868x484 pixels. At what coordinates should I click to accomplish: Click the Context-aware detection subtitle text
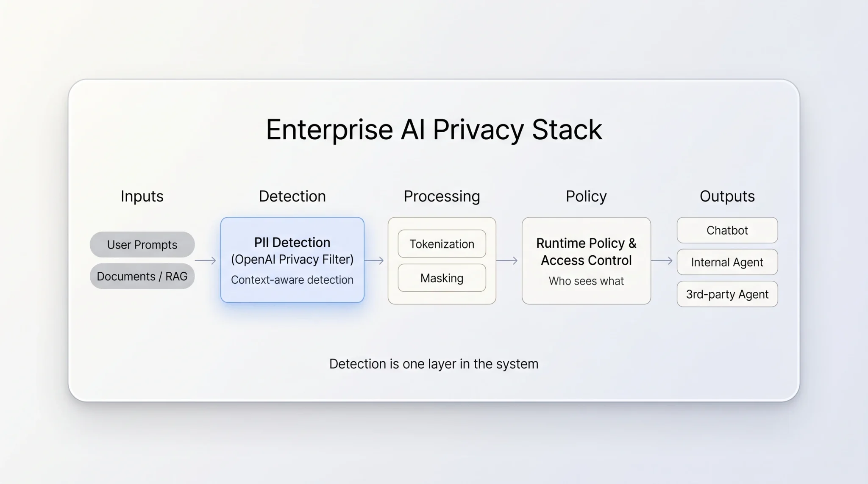pyautogui.click(x=292, y=279)
